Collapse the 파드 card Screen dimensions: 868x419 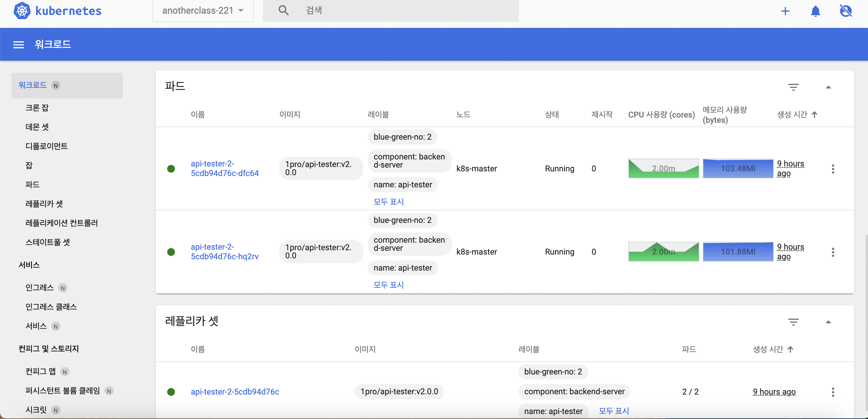(x=828, y=87)
